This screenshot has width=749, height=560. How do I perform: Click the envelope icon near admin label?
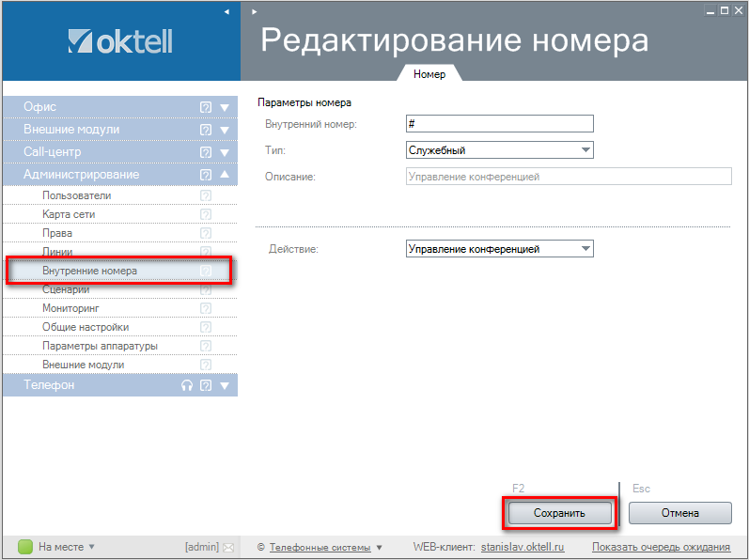tap(227, 547)
